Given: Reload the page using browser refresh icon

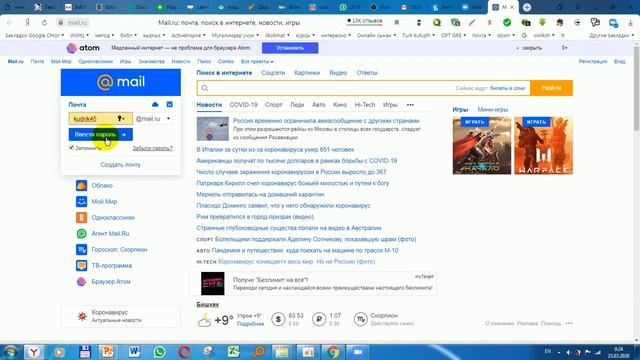Looking at the screenshot, I should [44, 22].
